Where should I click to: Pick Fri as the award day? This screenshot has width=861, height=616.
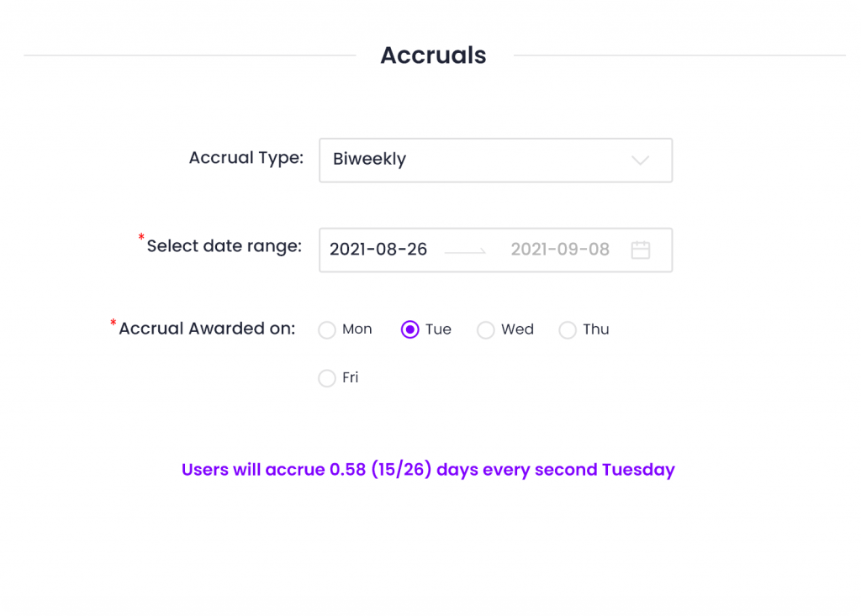pyautogui.click(x=327, y=378)
